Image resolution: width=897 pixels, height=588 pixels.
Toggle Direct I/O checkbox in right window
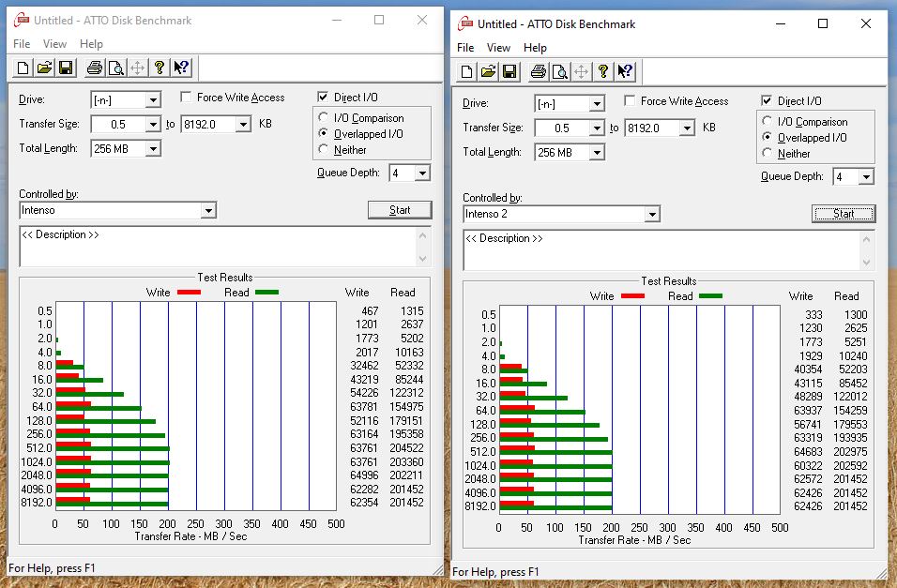(767, 100)
